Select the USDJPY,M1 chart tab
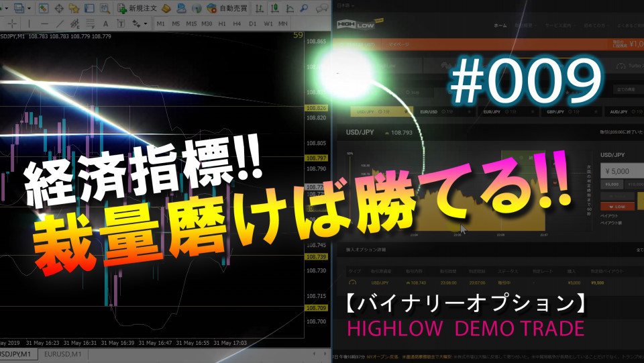This screenshot has height=363, width=644. 17,354
